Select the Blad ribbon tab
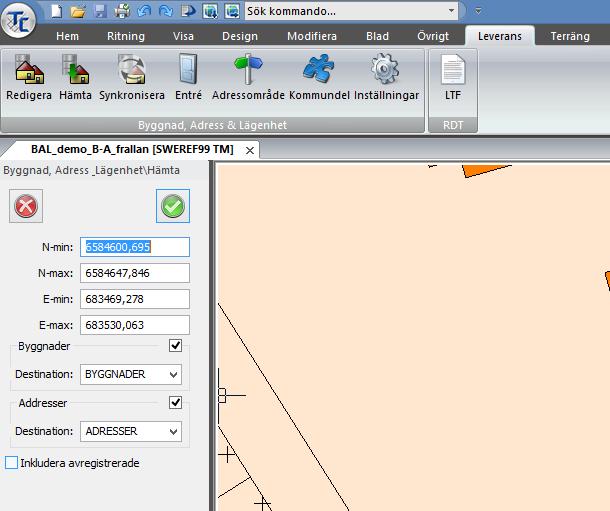This screenshot has width=610, height=511. click(377, 36)
